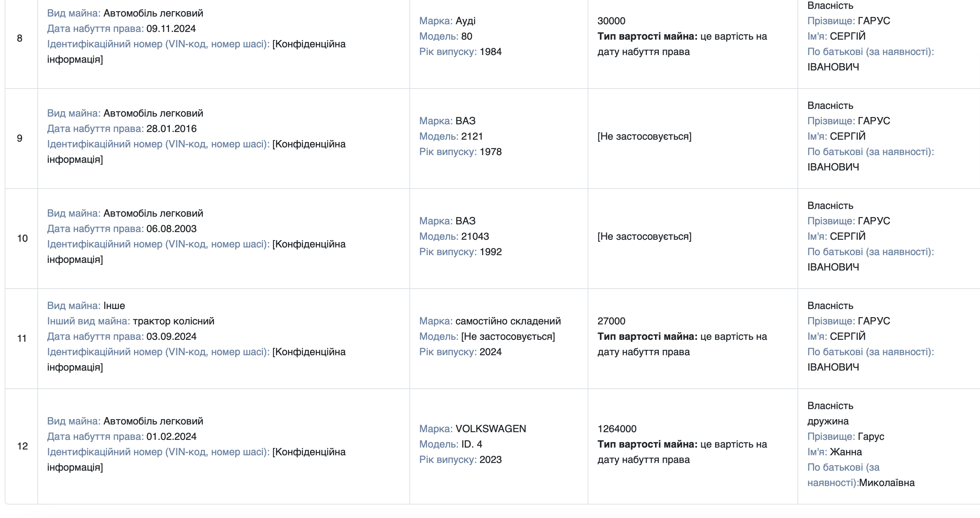Click acquisition date 03.09.2024
The height and width of the screenshot is (518, 980).
[x=171, y=336]
